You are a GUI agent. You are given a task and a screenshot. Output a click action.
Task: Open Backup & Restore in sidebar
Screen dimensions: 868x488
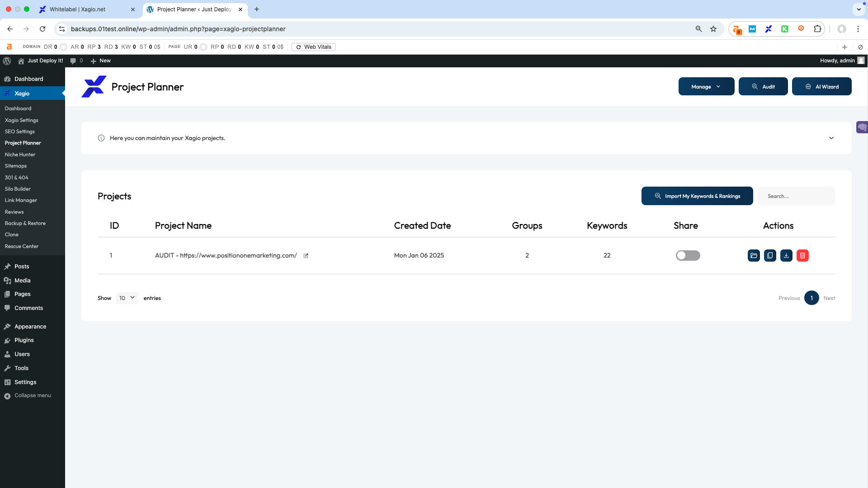(25, 223)
